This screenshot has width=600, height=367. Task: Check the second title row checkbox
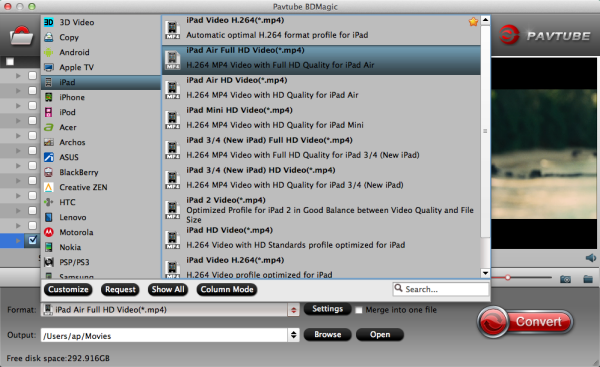point(33,91)
